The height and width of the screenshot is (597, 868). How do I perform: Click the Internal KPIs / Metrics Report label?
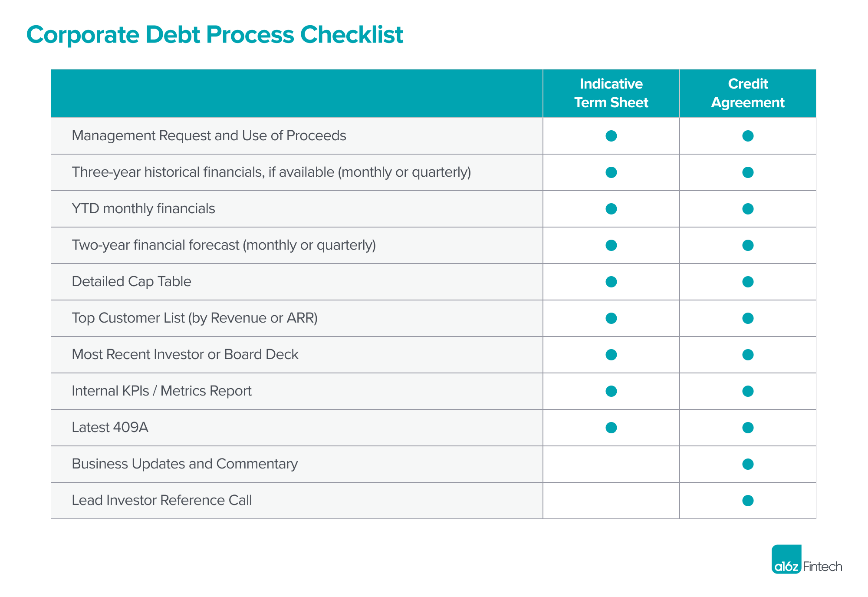point(161,391)
